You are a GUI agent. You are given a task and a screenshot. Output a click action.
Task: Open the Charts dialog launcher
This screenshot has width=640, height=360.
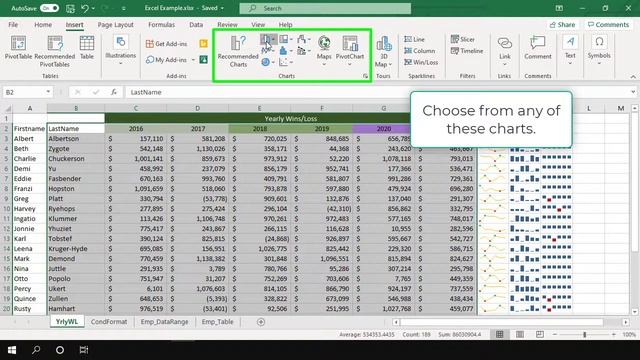point(365,76)
